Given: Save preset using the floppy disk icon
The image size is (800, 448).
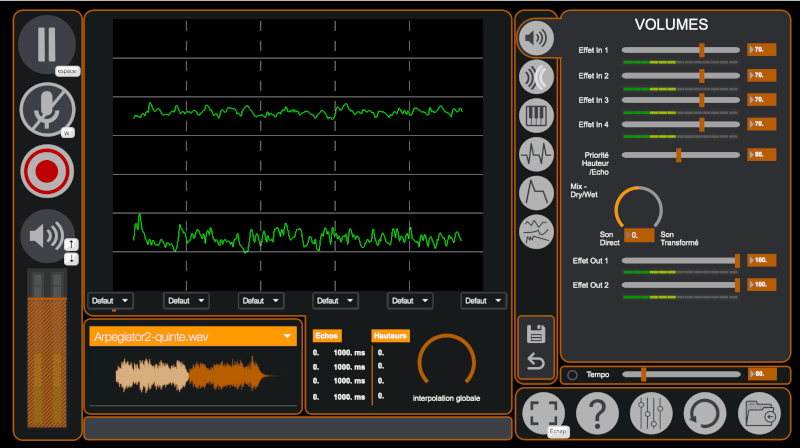Looking at the screenshot, I should coord(536,334).
